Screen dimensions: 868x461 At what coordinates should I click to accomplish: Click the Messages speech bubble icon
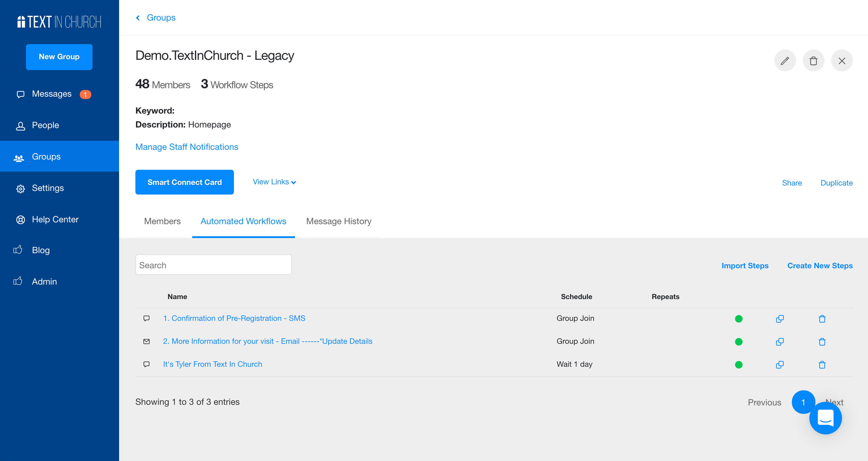tap(21, 94)
